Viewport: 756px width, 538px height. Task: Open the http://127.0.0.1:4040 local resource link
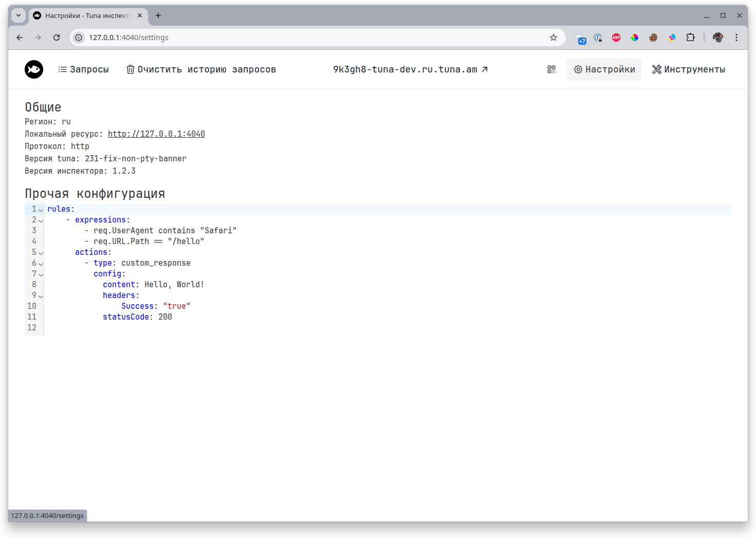click(x=156, y=134)
